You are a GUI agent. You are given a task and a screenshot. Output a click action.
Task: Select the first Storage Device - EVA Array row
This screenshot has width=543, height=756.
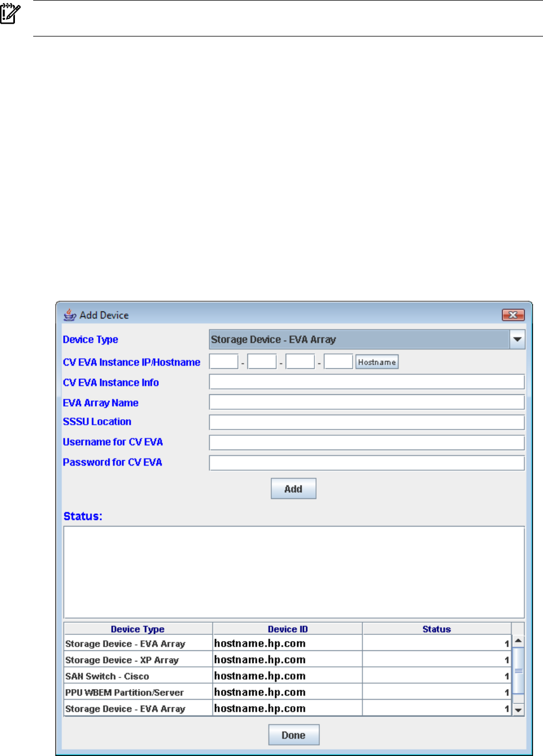coord(287,643)
